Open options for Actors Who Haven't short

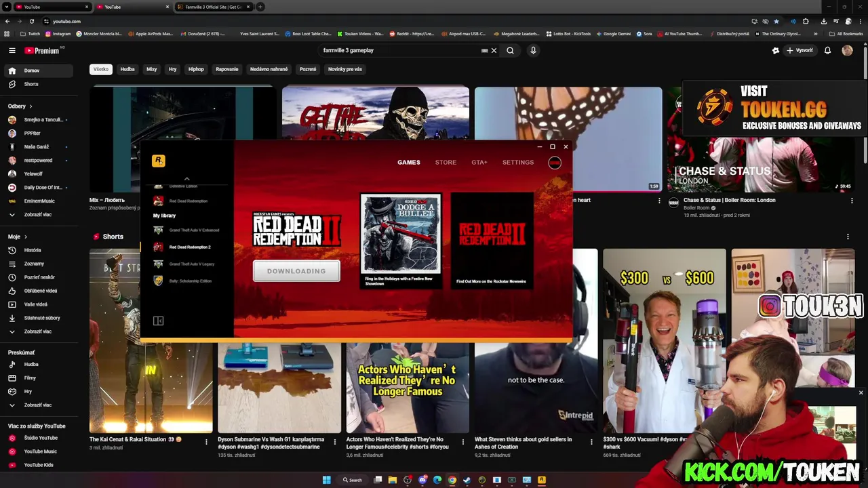coord(463,442)
